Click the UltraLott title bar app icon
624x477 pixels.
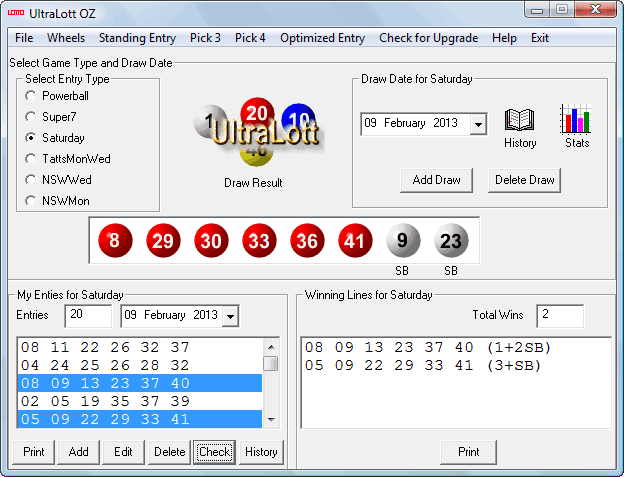coord(16,13)
